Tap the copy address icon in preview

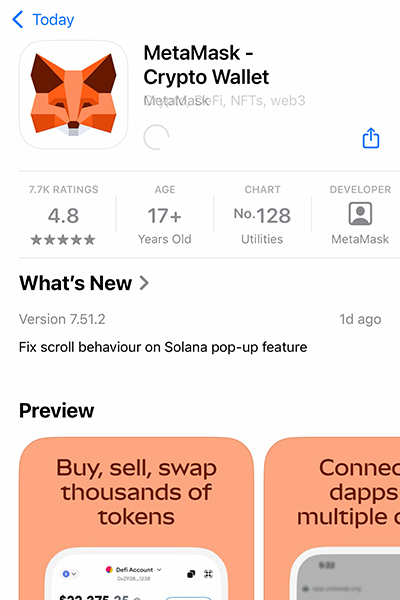(191, 574)
